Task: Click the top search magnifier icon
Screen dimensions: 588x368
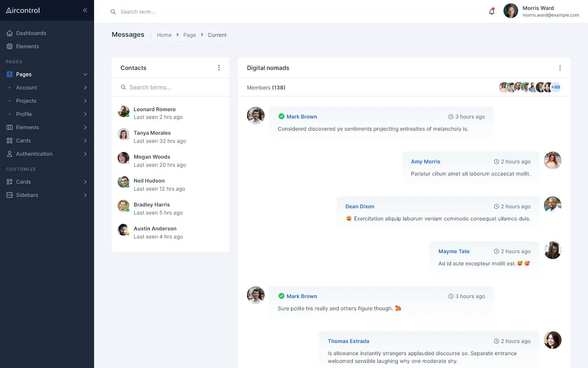Action: tap(113, 12)
